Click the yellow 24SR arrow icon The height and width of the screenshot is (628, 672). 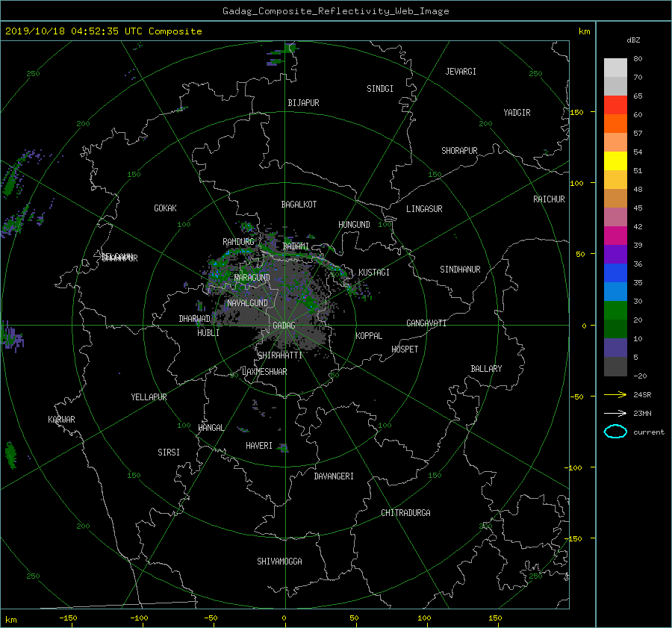tap(615, 394)
